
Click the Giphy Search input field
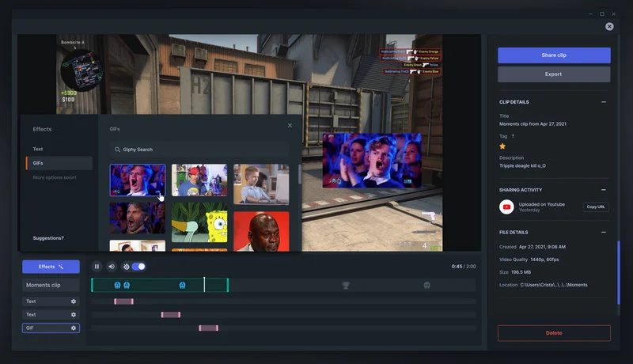click(x=199, y=150)
